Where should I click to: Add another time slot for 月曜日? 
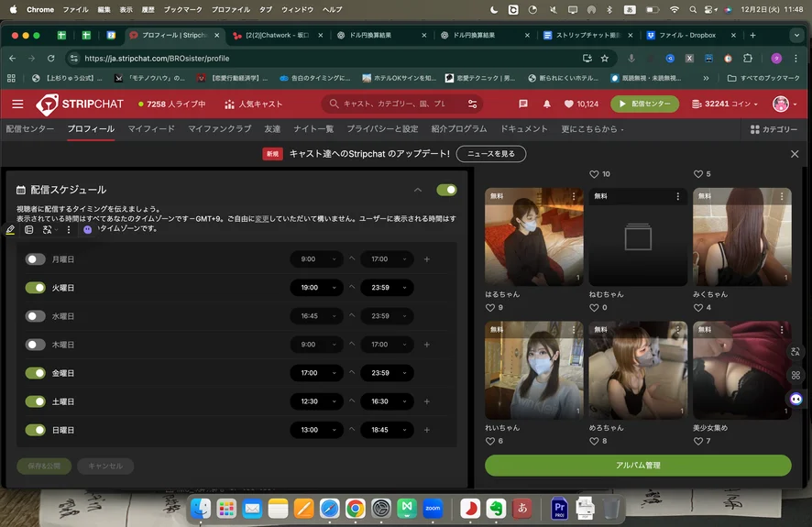pyautogui.click(x=426, y=259)
